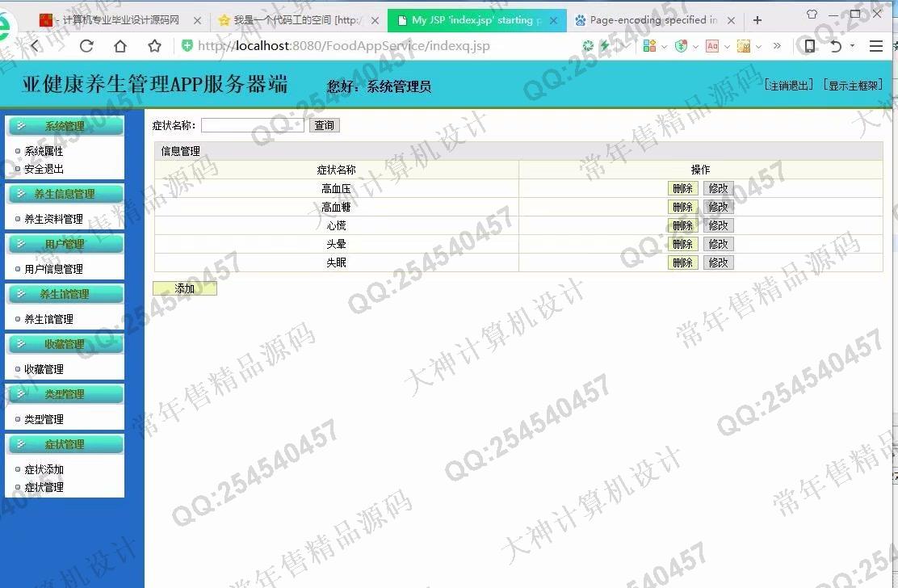Viewport: 898px width, 588px height.
Task: Collapse the 用户管理 sidebar section
Action: point(65,244)
